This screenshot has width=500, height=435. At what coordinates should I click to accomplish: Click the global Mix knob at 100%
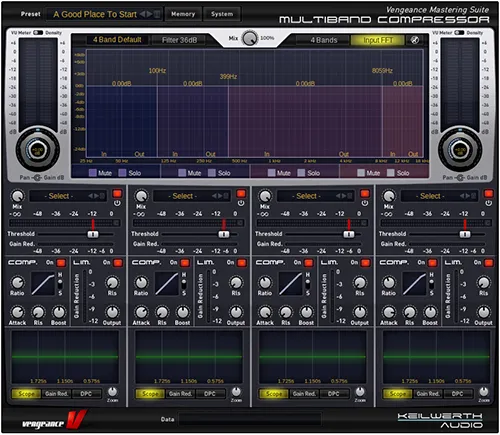250,38
